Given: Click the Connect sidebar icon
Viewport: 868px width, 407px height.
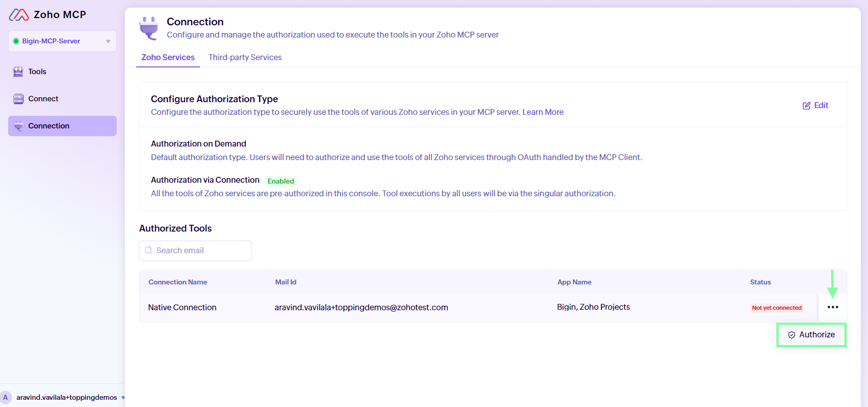Looking at the screenshot, I should [x=18, y=99].
